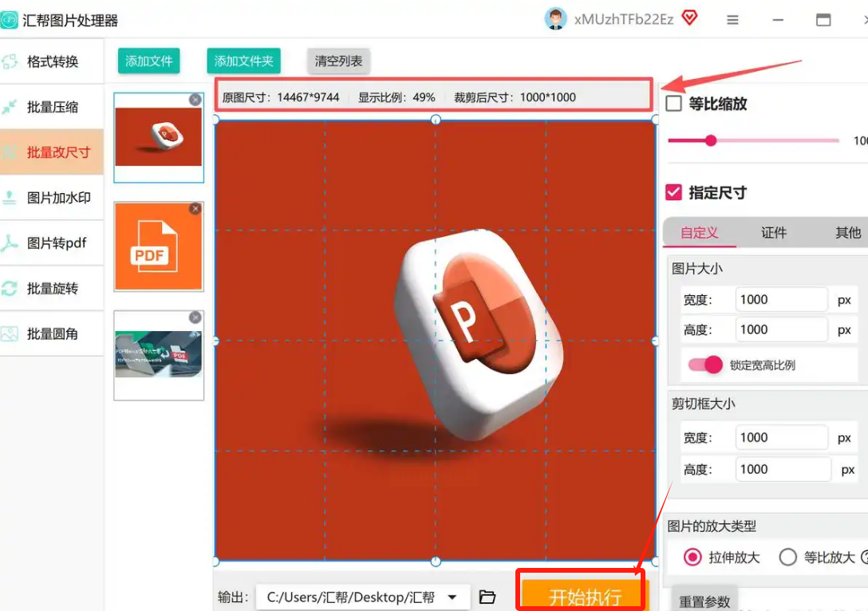This screenshot has height=611, width=868.
Task: Click the 裁剪后尺寸: 1000*1000 text
Action: click(515, 97)
